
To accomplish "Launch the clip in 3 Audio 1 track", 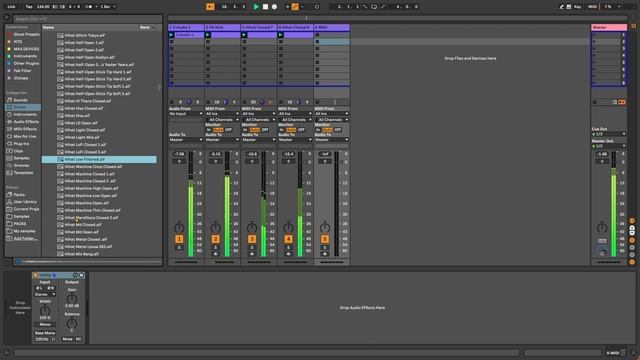I will point(171,35).
